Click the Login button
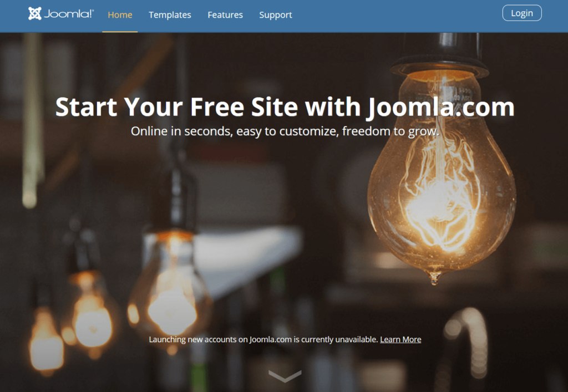Image resolution: width=568 pixels, height=392 pixels. 522,13
